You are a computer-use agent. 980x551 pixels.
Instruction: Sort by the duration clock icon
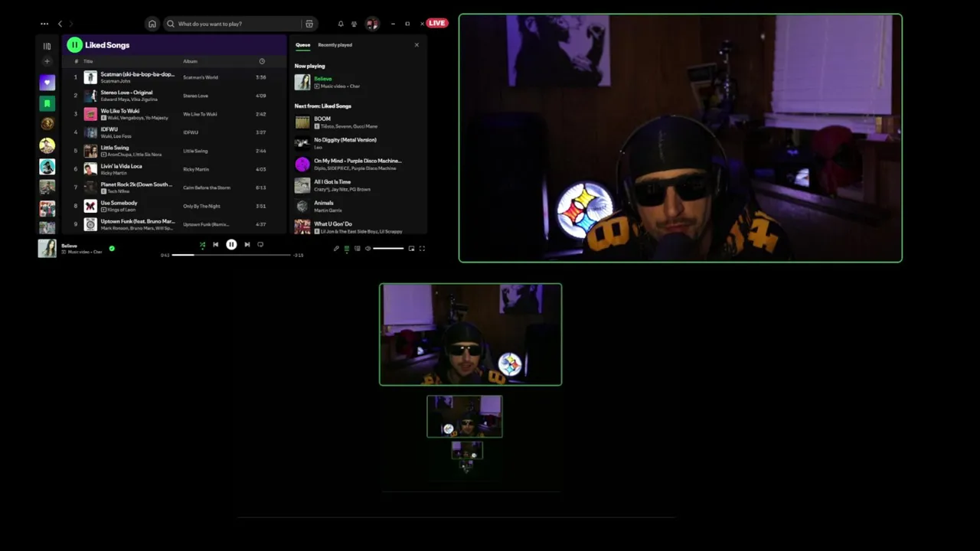pyautogui.click(x=262, y=61)
